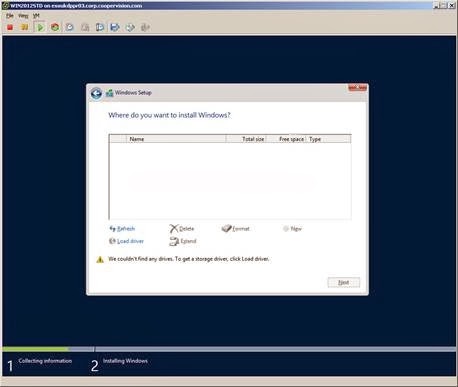Click the Load driver link
This screenshot has width=458, height=387.
click(x=130, y=241)
